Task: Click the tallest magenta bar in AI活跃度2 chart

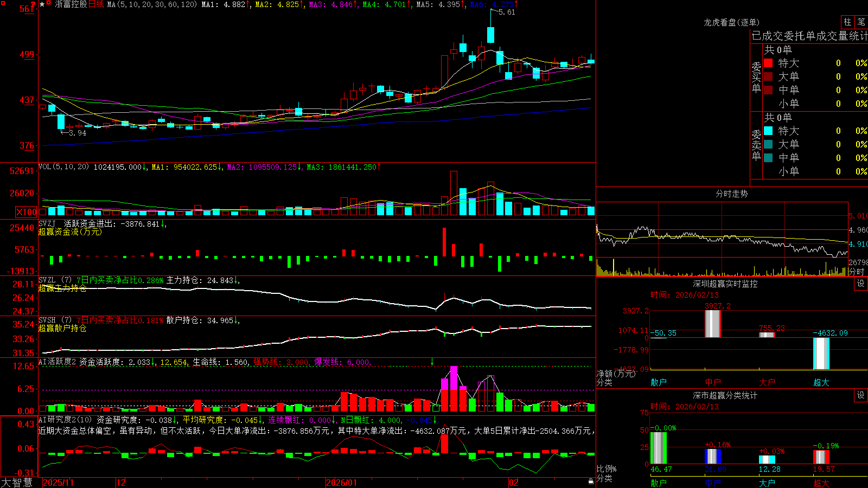Action: 454,378
